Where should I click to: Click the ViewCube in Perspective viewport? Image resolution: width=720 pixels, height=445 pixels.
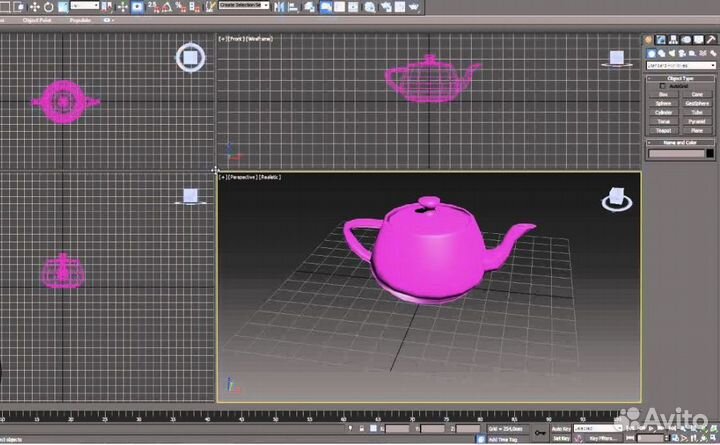(617, 199)
